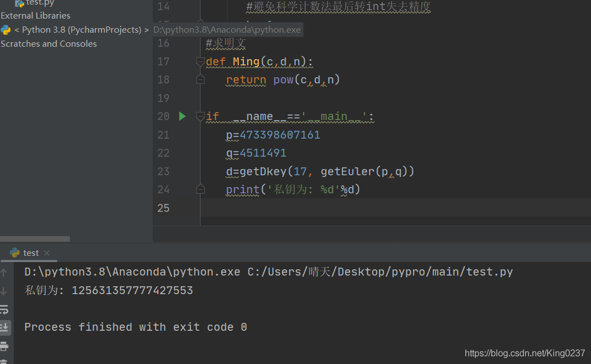591x364 pixels.
Task: Click getEuler(p,q) call on line 23
Action: pos(364,171)
